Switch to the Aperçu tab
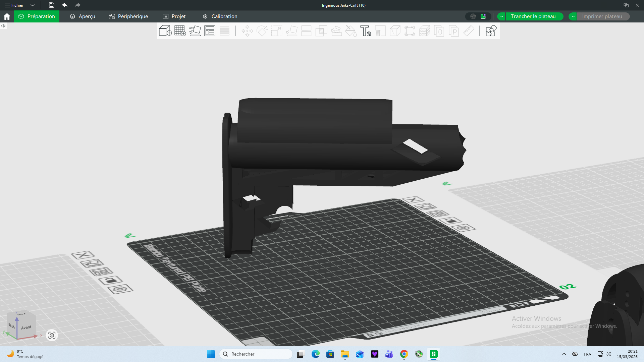 (x=83, y=16)
